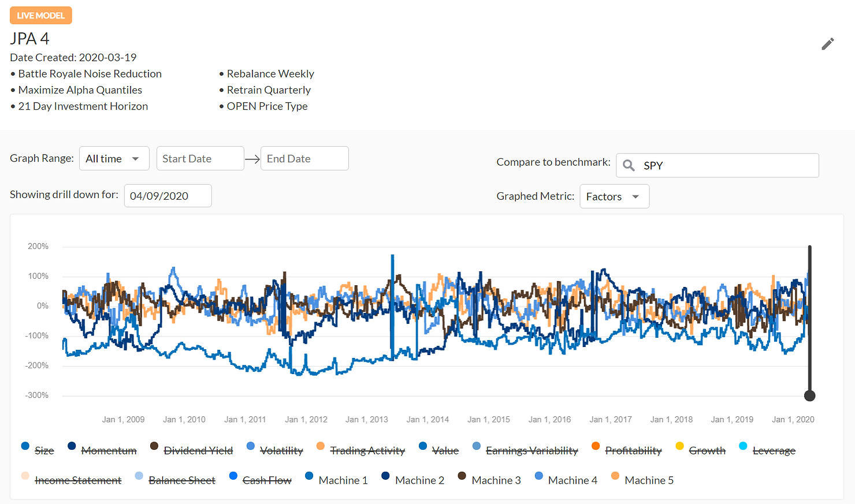Click the JPA 4 model title
Viewport: 855px width, 504px height.
[x=29, y=39]
